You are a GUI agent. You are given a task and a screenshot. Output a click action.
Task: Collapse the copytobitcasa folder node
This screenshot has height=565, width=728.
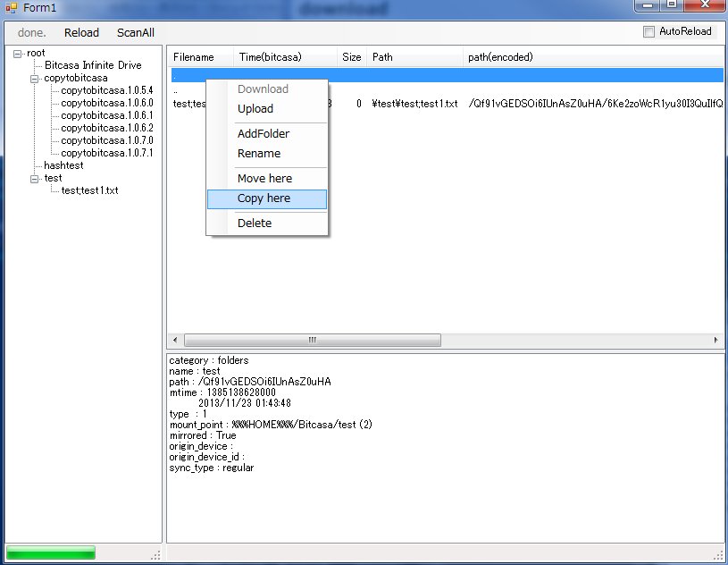pos(35,79)
